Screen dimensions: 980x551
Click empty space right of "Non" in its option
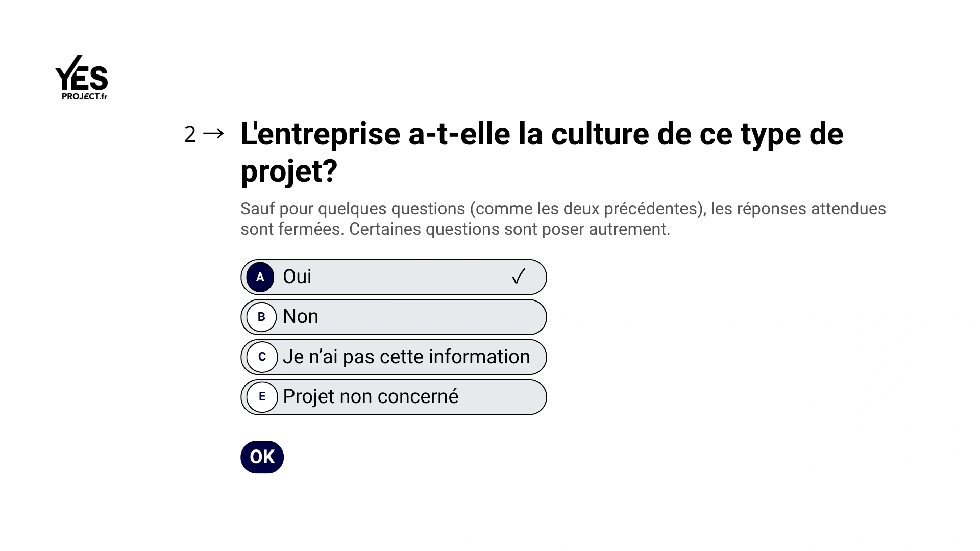[434, 317]
